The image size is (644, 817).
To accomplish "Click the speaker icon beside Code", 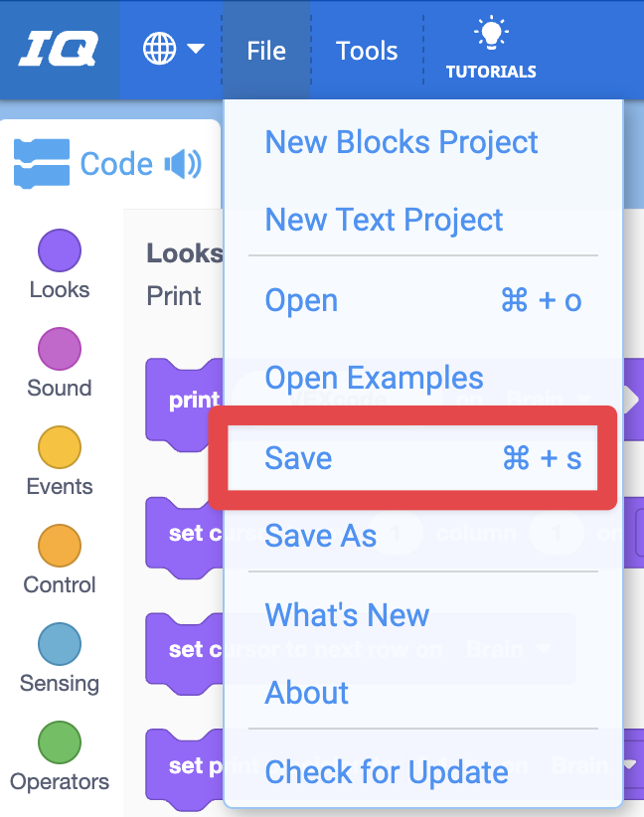I will [x=183, y=164].
